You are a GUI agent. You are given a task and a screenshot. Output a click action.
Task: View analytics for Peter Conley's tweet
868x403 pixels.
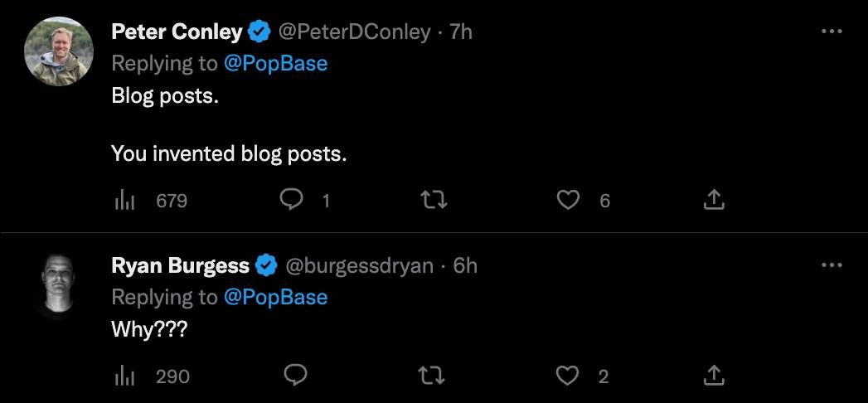point(124,200)
